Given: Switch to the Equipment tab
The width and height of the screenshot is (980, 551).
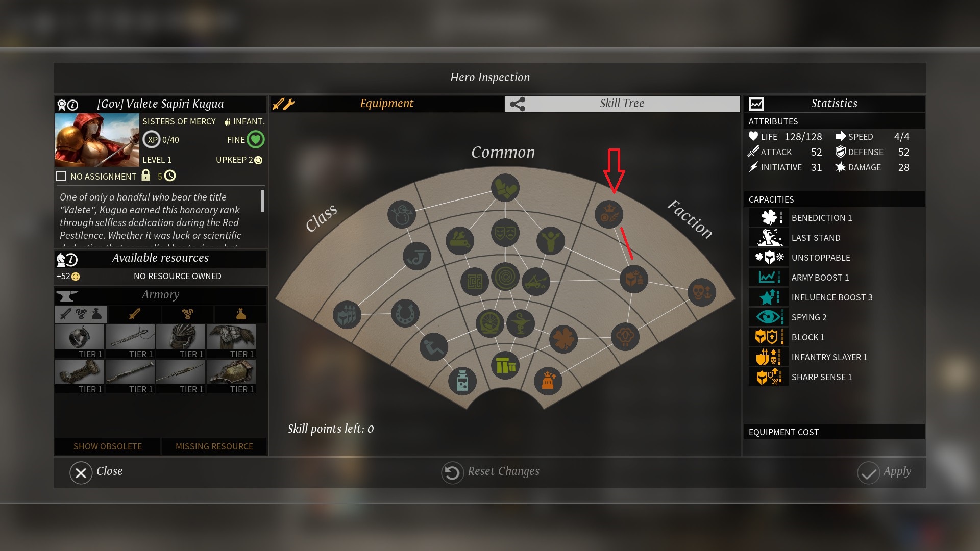Looking at the screenshot, I should click(387, 104).
